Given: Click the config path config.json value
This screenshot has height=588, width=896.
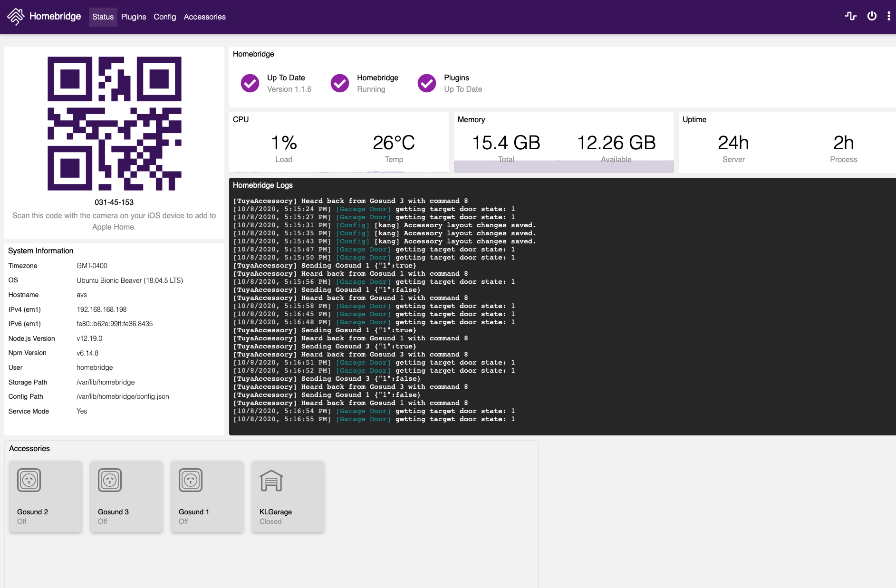Looking at the screenshot, I should click(x=123, y=396).
